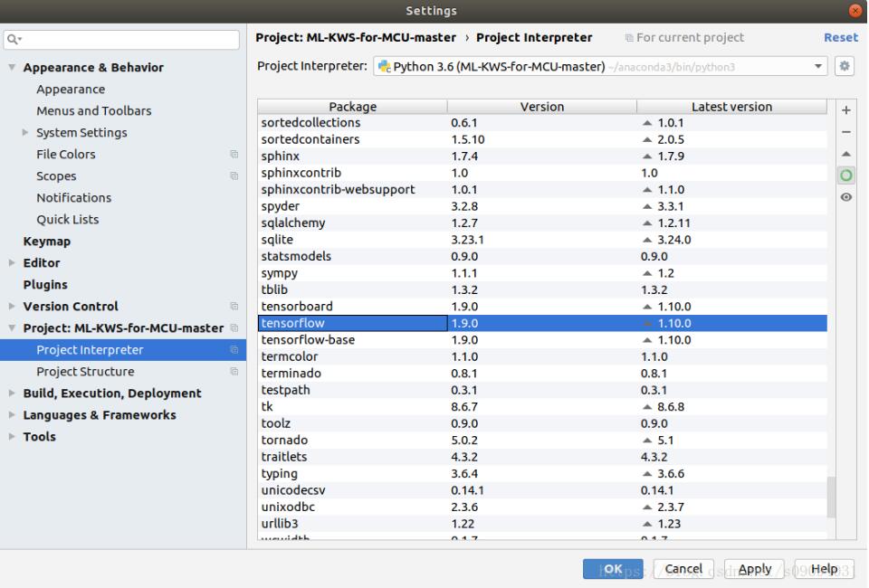This screenshot has height=588, width=869.
Task: Click the upgrade arrow on tensorflow row
Action: [x=646, y=323]
